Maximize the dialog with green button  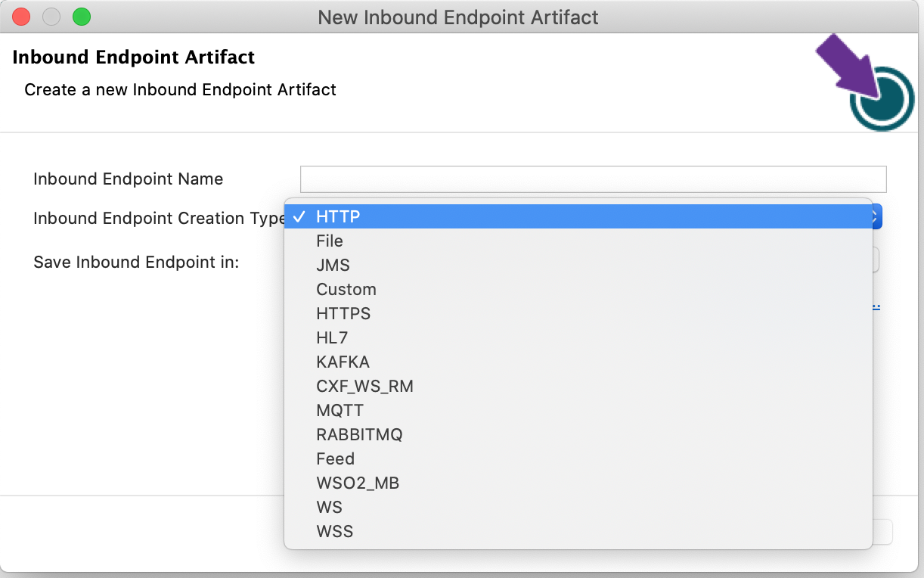pyautogui.click(x=81, y=17)
